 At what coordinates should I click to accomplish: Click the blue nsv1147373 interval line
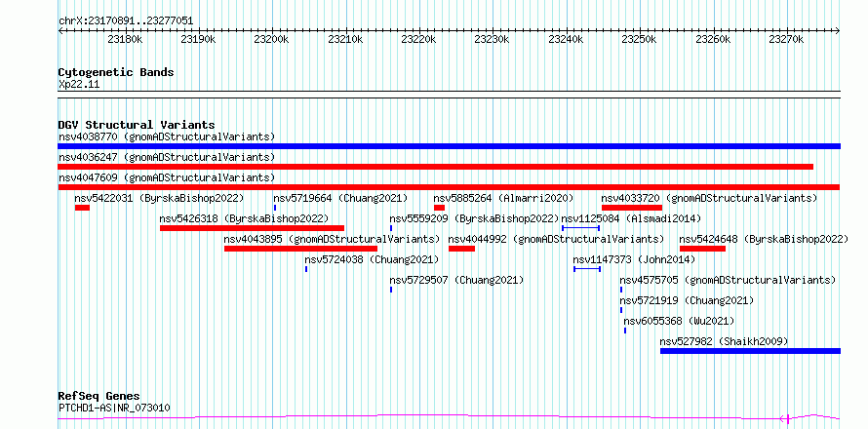point(587,269)
